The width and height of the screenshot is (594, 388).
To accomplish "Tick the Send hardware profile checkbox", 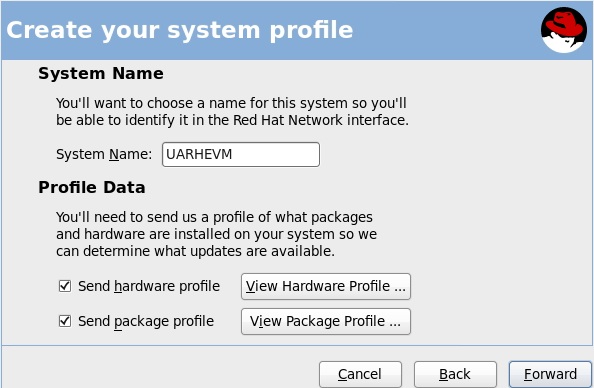I will (65, 286).
